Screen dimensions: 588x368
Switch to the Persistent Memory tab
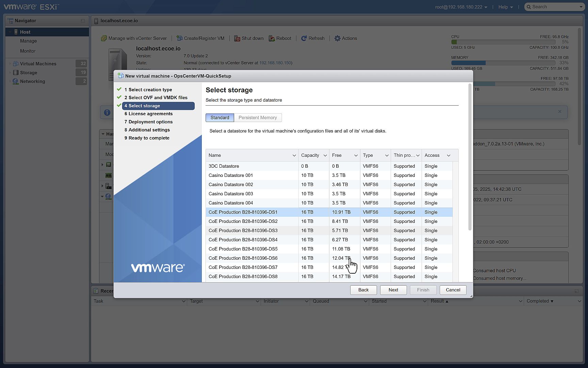click(x=258, y=118)
